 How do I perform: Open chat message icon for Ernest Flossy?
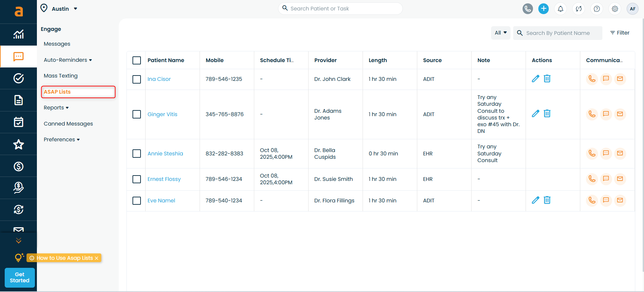pos(606,179)
